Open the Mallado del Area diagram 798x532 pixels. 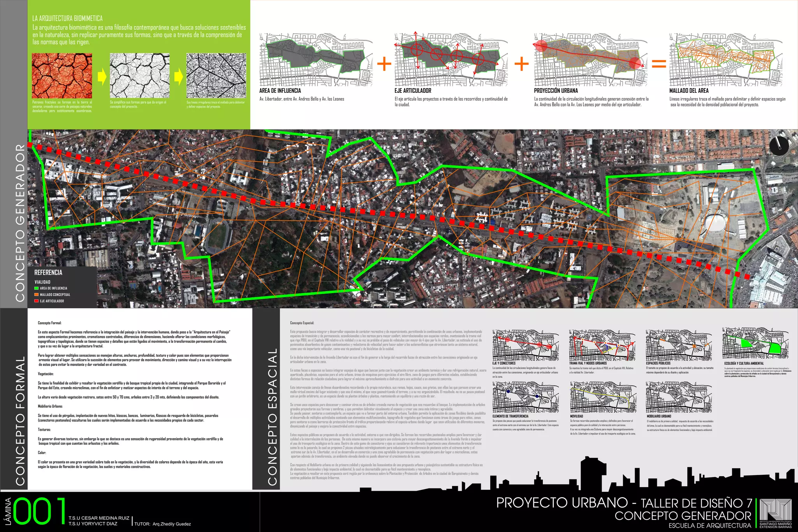point(726,60)
